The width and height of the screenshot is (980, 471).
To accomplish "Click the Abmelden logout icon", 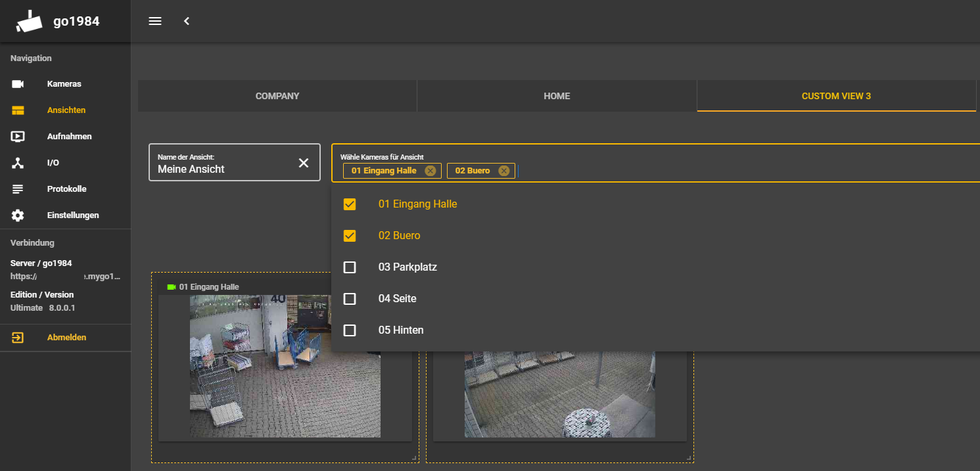I will (x=18, y=338).
